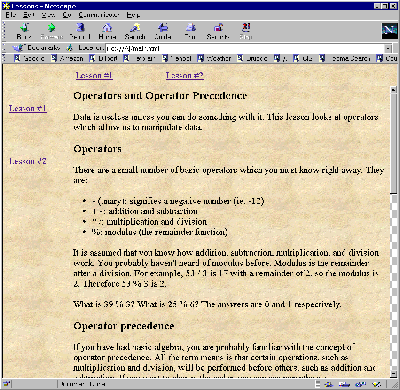
Task: Collapse the navigation toolbar using its handle
Action: pyautogui.click(x=4, y=31)
